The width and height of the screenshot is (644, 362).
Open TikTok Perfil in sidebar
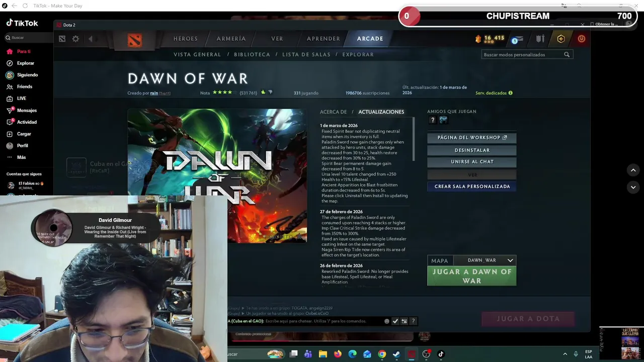pos(17,146)
